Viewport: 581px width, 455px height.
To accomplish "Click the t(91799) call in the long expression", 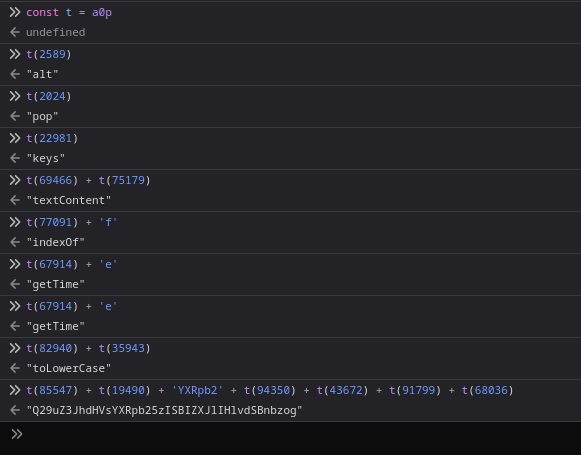I will click(x=415, y=390).
